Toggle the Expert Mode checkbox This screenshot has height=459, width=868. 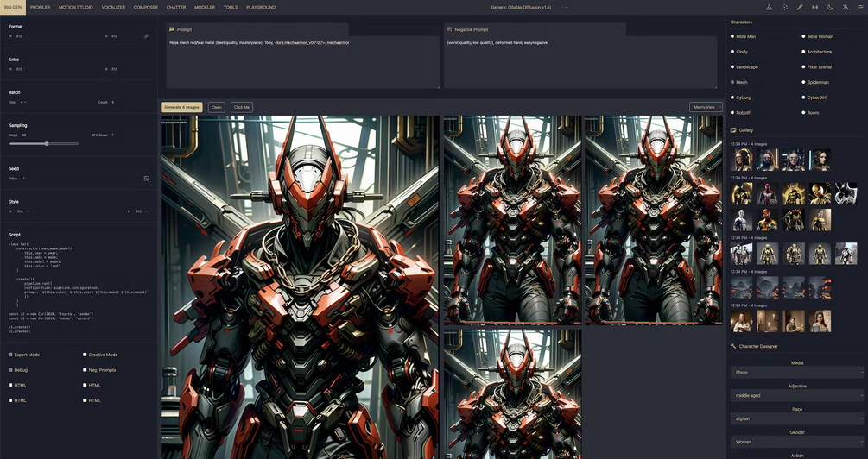coord(10,355)
